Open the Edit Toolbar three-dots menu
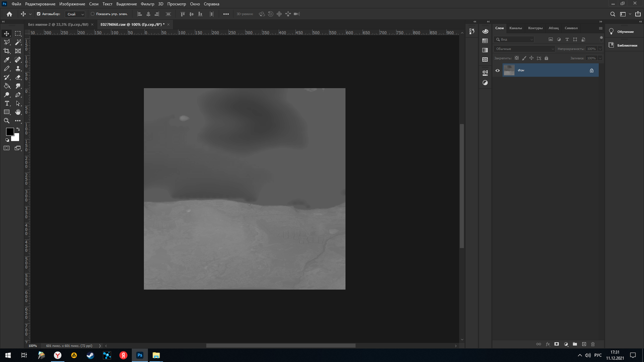The height and width of the screenshot is (362, 644). click(x=18, y=121)
